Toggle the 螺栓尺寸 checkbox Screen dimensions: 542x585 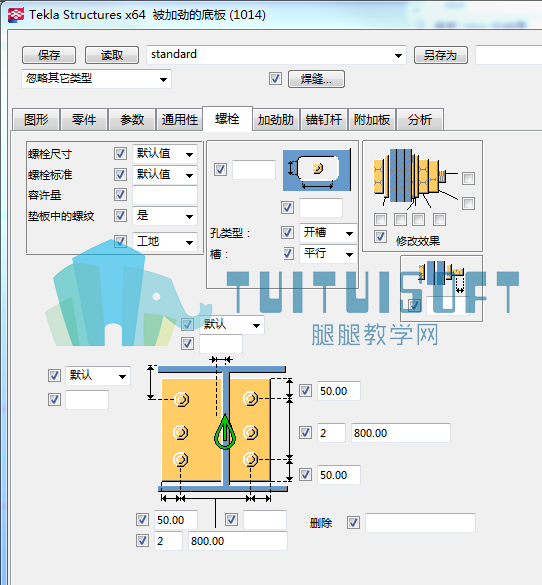tap(120, 154)
